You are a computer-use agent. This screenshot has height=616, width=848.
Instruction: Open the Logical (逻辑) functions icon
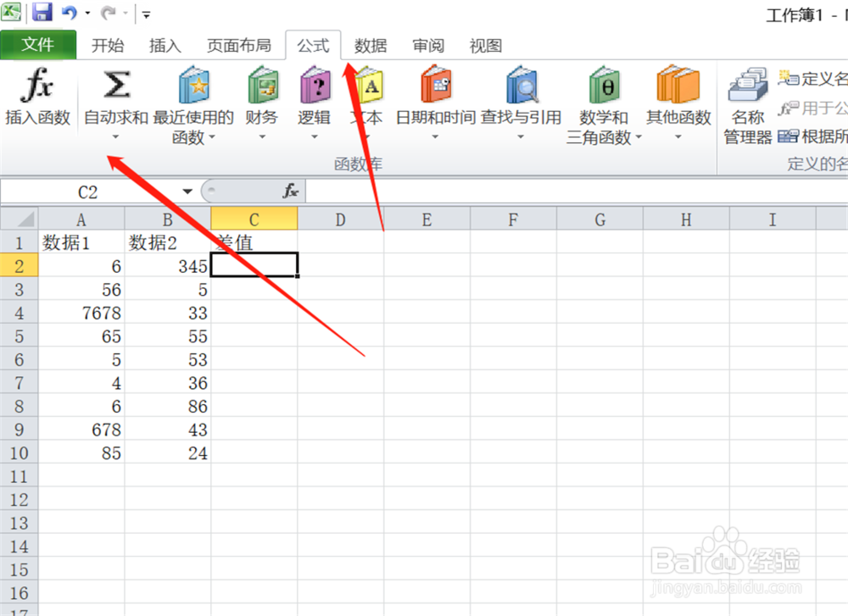(x=315, y=85)
